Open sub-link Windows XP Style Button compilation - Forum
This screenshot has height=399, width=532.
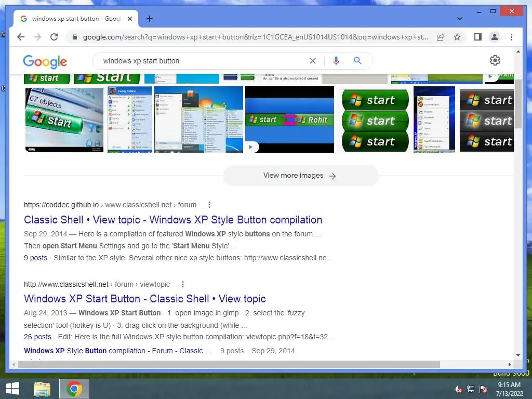tap(117, 351)
